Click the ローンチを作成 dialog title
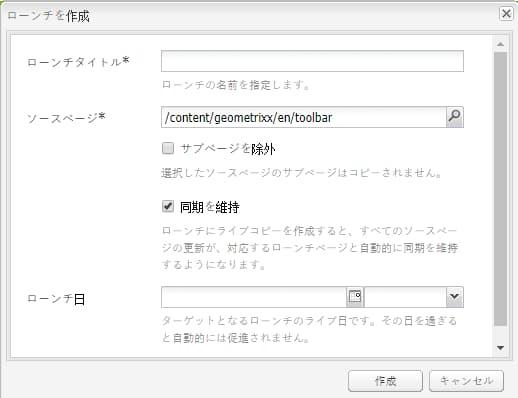The width and height of the screenshot is (518, 398). [x=49, y=16]
